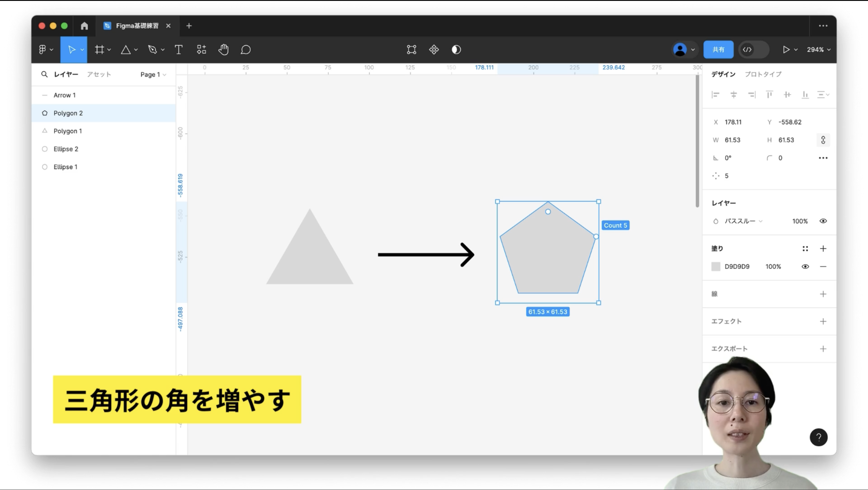Select the Pen tool
868x490 pixels.
tap(153, 50)
